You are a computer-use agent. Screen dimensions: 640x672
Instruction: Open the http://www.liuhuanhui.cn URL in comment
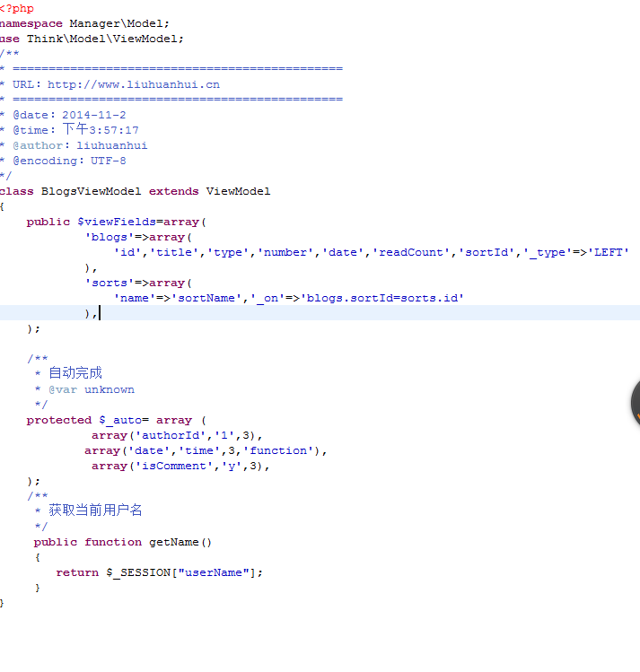134,84
